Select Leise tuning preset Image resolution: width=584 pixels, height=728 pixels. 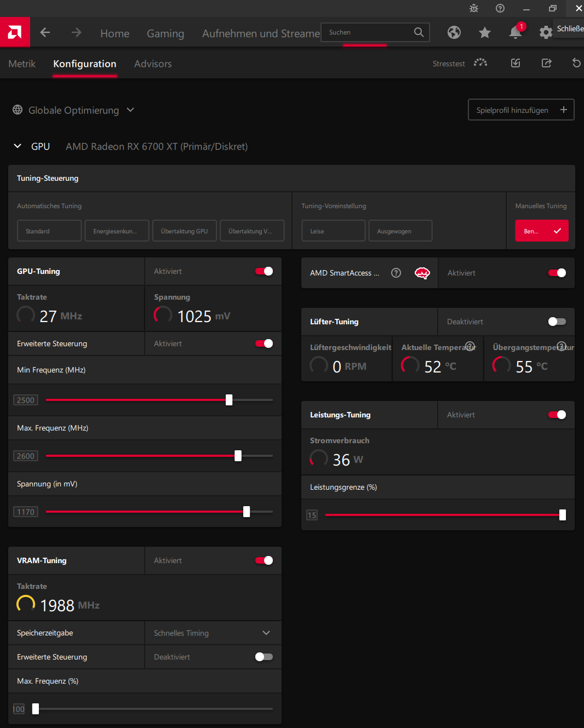[x=334, y=231]
